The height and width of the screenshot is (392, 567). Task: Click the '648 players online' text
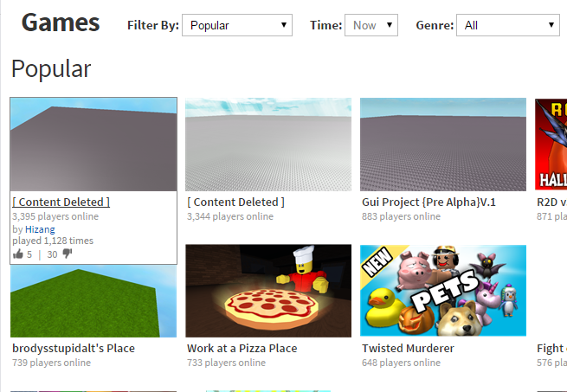pos(401,363)
